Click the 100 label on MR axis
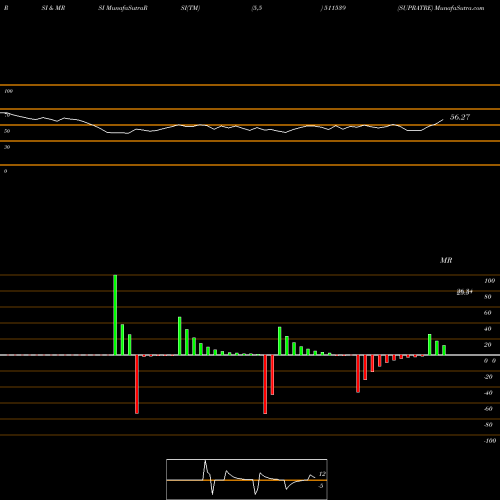The image size is (500, 500). click(489, 281)
